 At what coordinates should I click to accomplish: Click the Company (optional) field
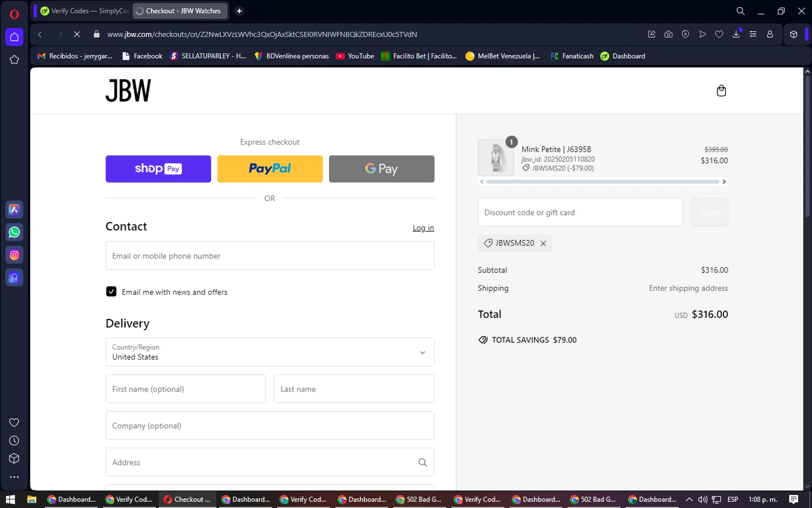click(270, 426)
